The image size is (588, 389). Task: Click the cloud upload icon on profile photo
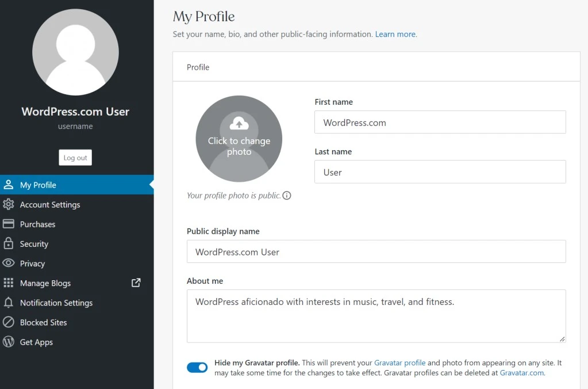(239, 124)
